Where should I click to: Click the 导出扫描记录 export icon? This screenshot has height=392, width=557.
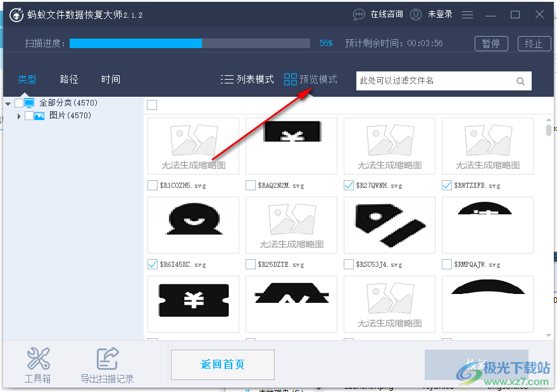pyautogui.click(x=107, y=358)
